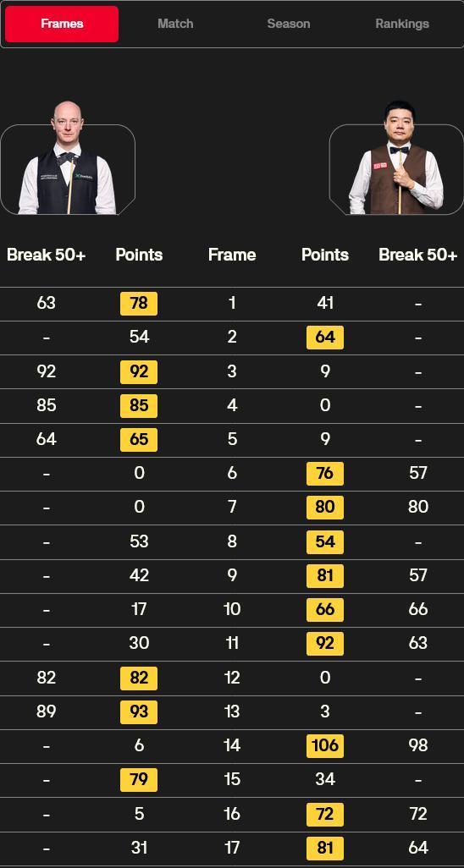Select the Frames tab
The width and height of the screenshot is (464, 868).
pyautogui.click(x=62, y=24)
